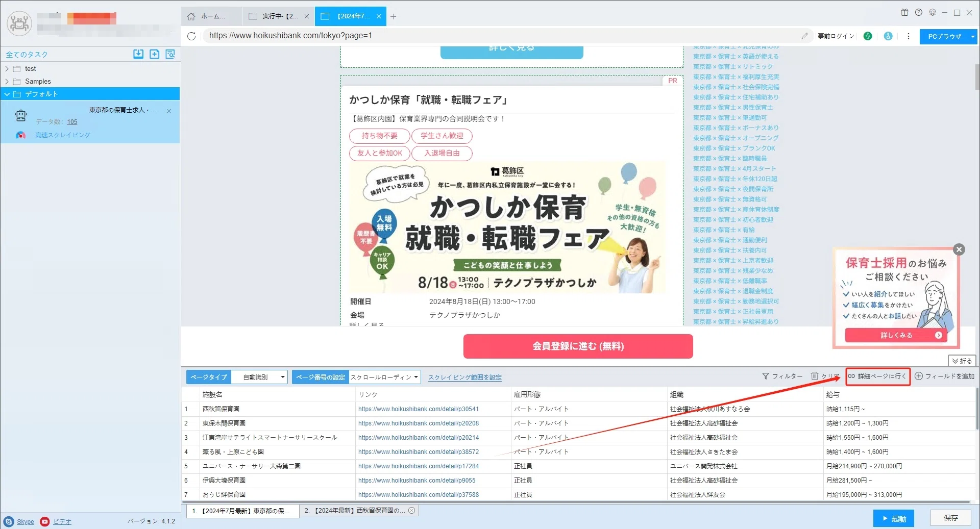Viewport: 980px width, 529px height.
Task: Click the フィルター funnel button
Action: [782, 376]
